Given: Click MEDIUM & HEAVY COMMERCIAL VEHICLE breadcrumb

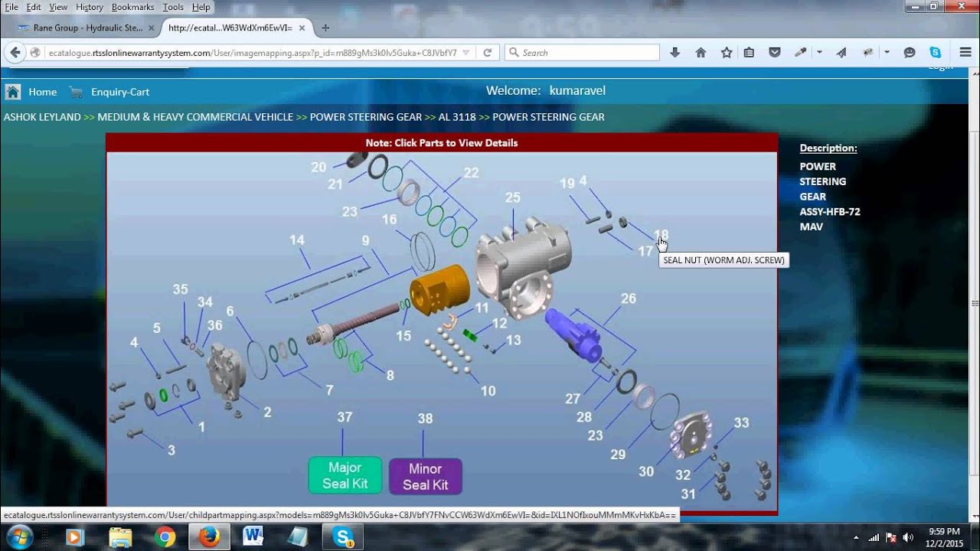Looking at the screenshot, I should point(195,117).
